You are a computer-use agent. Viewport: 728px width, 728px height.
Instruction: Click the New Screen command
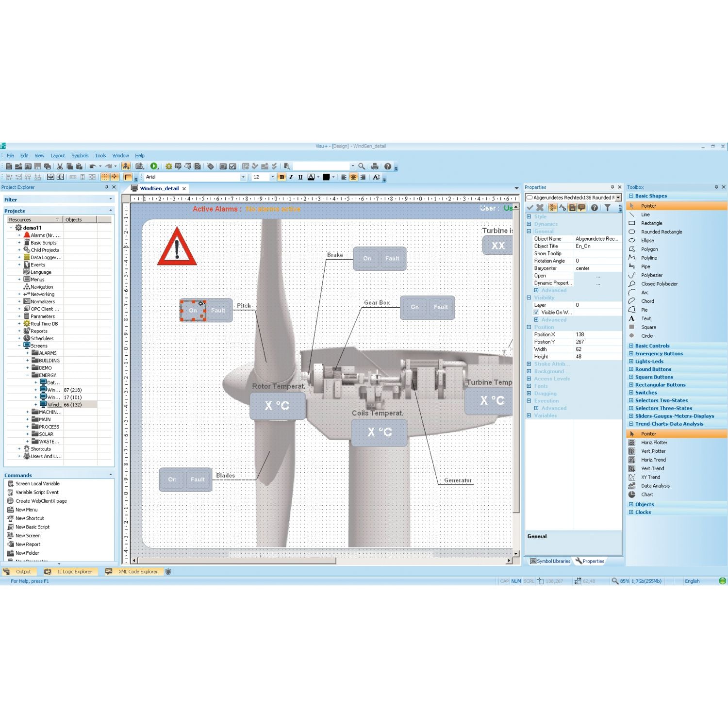[28, 536]
